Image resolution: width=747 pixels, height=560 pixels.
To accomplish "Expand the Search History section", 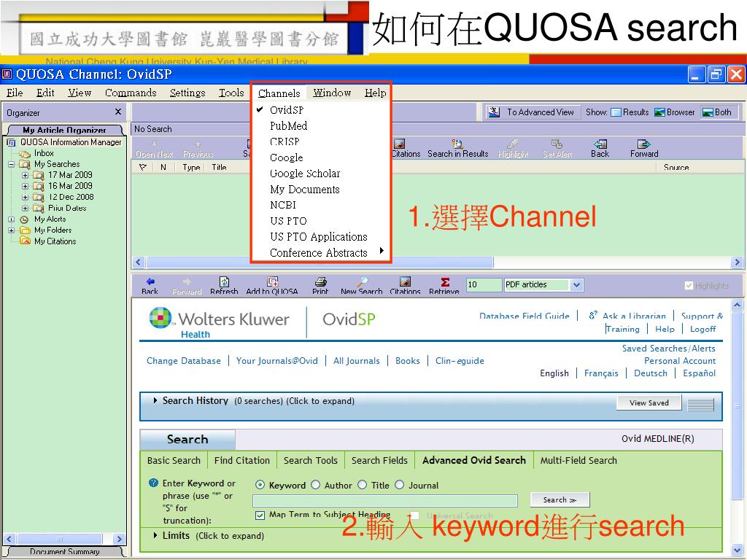I will pyautogui.click(x=155, y=401).
